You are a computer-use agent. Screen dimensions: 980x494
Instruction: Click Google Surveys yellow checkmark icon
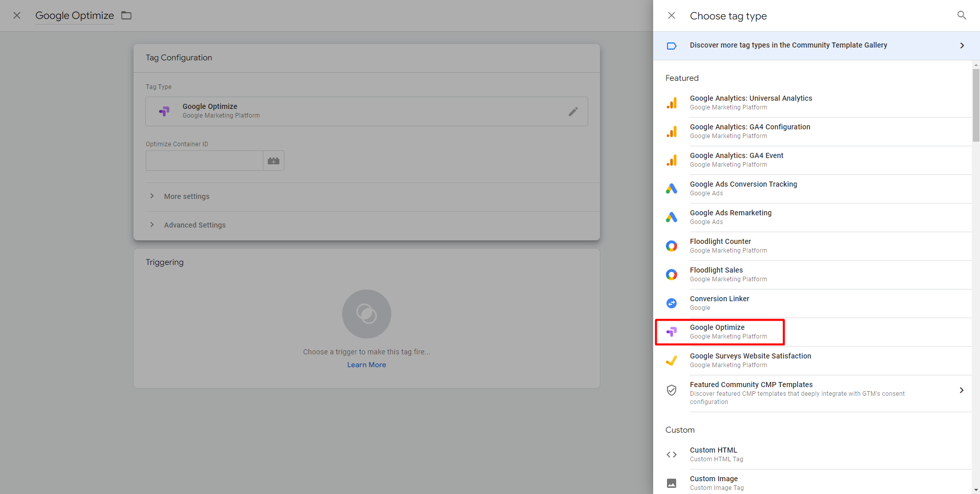pyautogui.click(x=672, y=361)
